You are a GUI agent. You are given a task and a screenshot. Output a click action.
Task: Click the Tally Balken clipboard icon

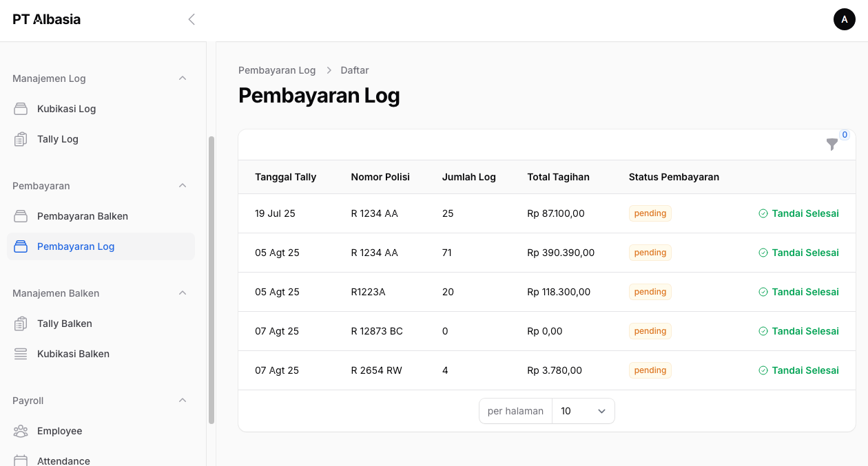[x=21, y=324]
